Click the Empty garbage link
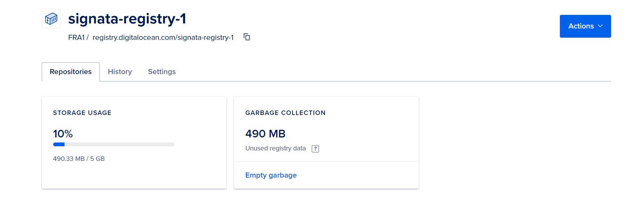This screenshot has height=202, width=644. tap(271, 175)
